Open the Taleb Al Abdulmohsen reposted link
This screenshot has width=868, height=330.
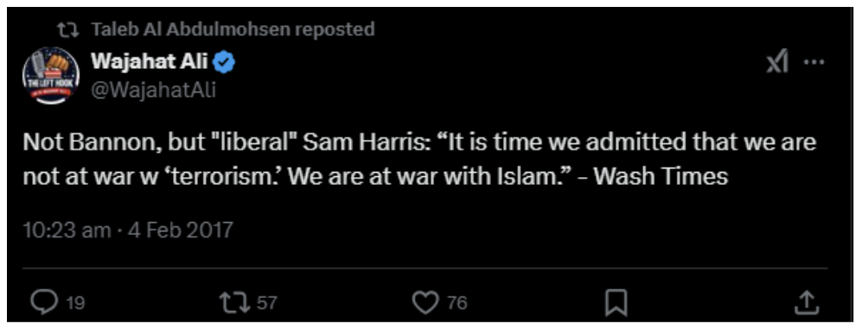pyautogui.click(x=233, y=29)
